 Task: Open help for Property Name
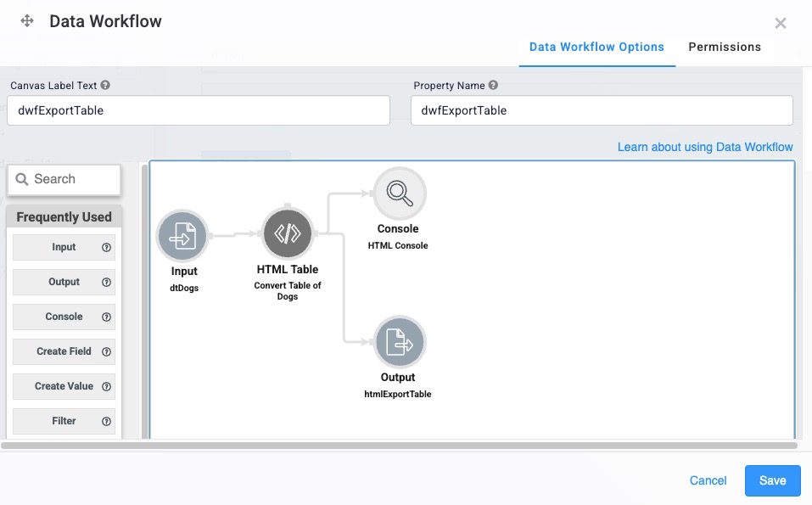tap(493, 85)
